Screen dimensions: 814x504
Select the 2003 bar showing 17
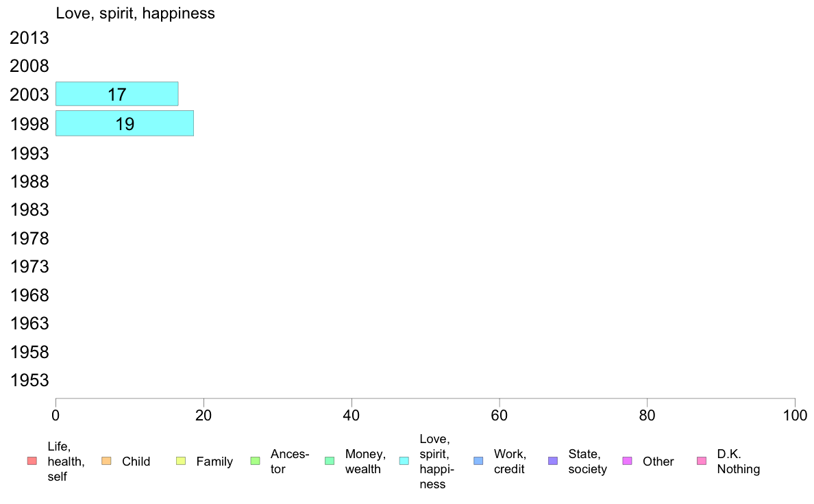[116, 94]
